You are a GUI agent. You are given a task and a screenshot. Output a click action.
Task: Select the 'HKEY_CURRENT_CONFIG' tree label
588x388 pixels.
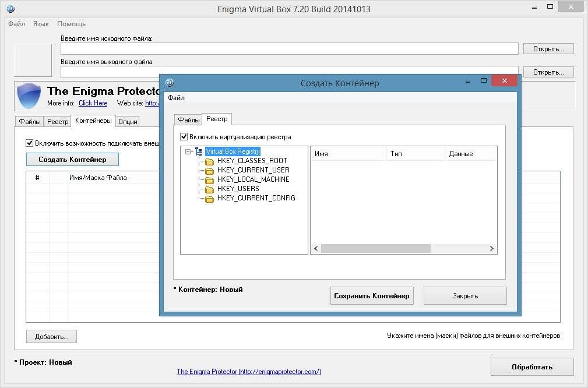[x=256, y=198]
